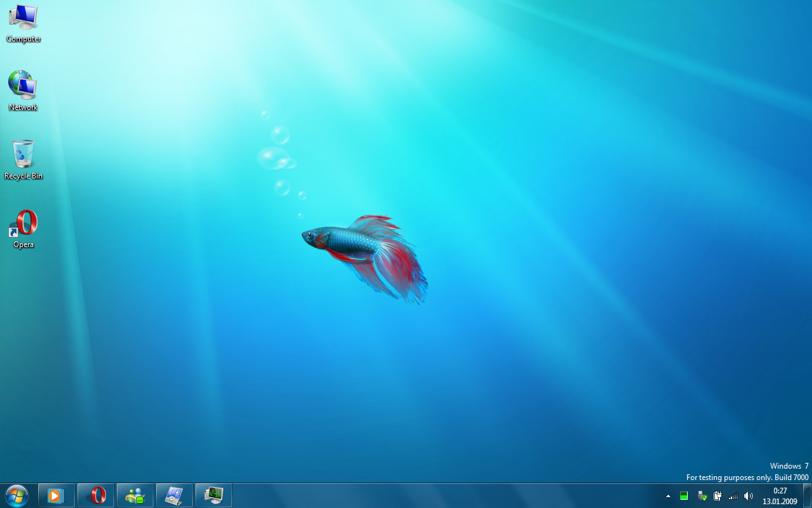This screenshot has width=812, height=508.
Task: Click the green CPU usage tray icon
Action: tap(684, 496)
